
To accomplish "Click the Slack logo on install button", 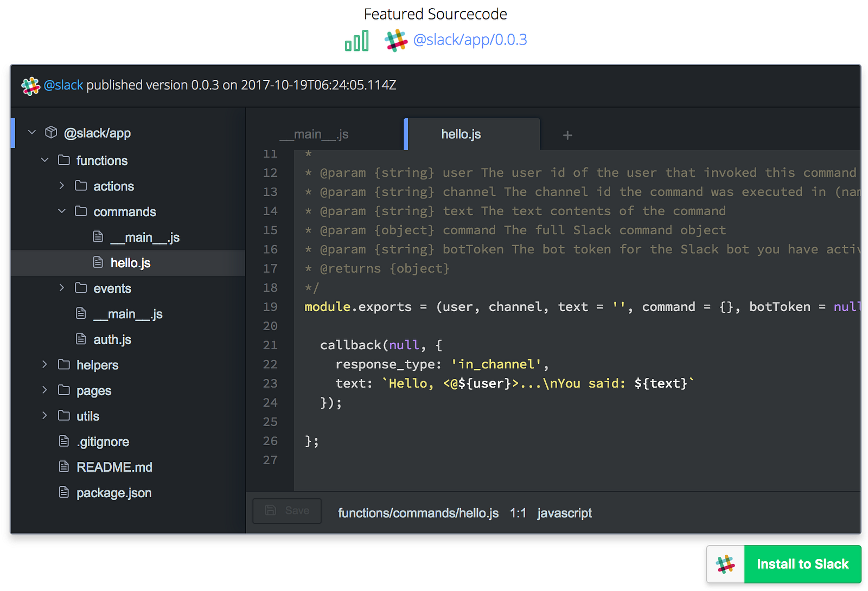I will [x=725, y=564].
